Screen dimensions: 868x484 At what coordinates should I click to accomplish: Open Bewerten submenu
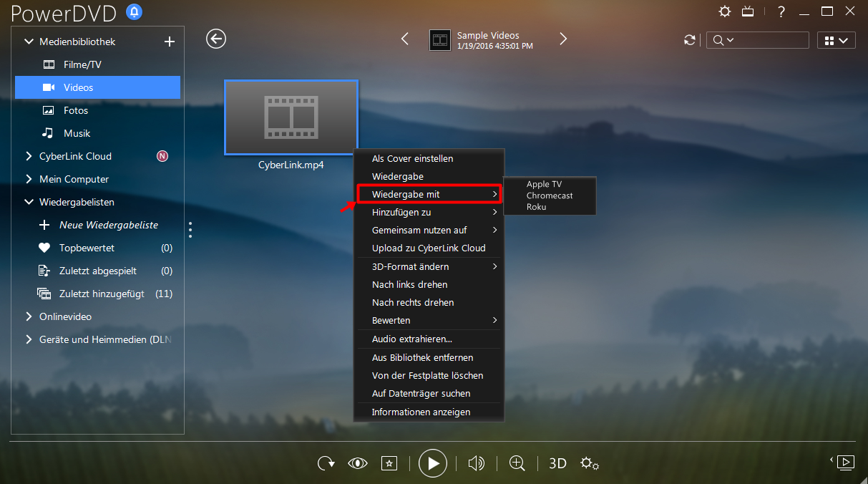click(429, 320)
